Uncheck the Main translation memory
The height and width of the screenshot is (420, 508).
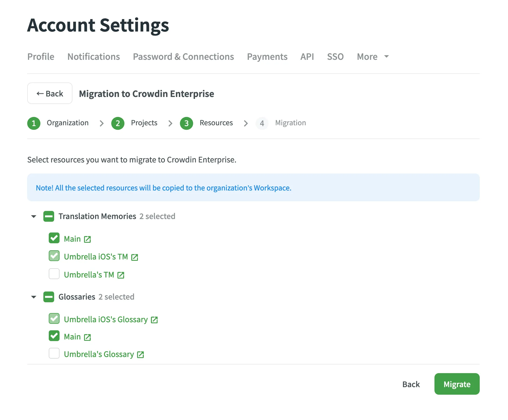pyautogui.click(x=54, y=238)
